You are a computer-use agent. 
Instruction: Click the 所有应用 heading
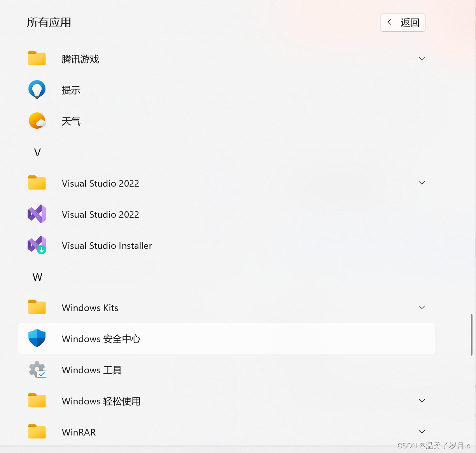[x=49, y=23]
